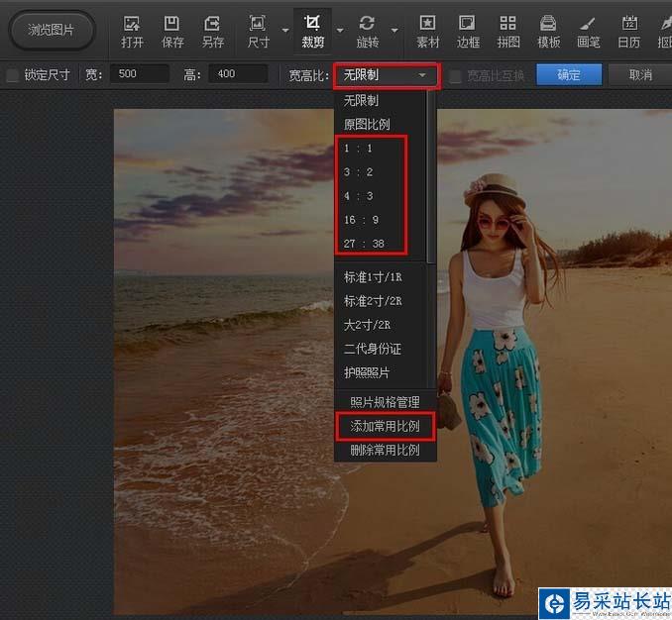
Task: Open the 模板 template tool icon
Action: point(548,32)
